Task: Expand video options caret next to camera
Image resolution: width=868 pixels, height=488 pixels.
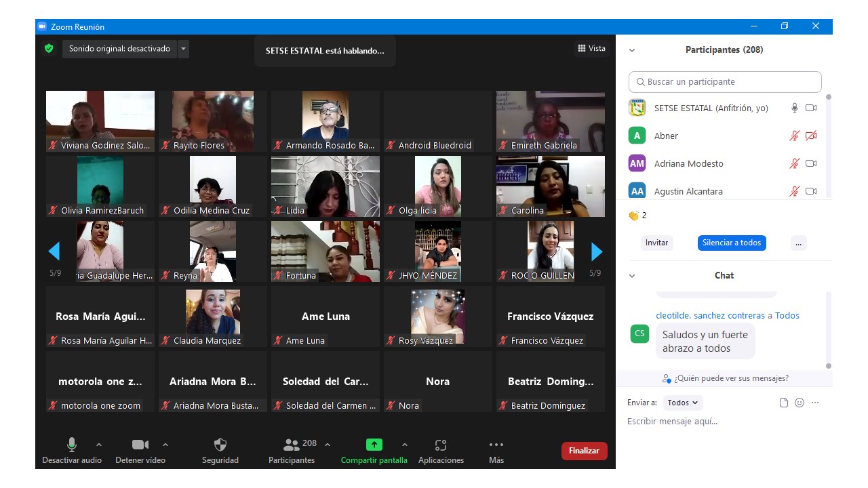Action: [x=165, y=445]
